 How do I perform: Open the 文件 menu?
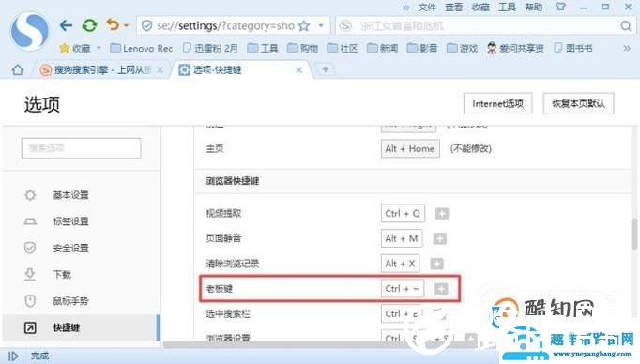[x=427, y=8]
